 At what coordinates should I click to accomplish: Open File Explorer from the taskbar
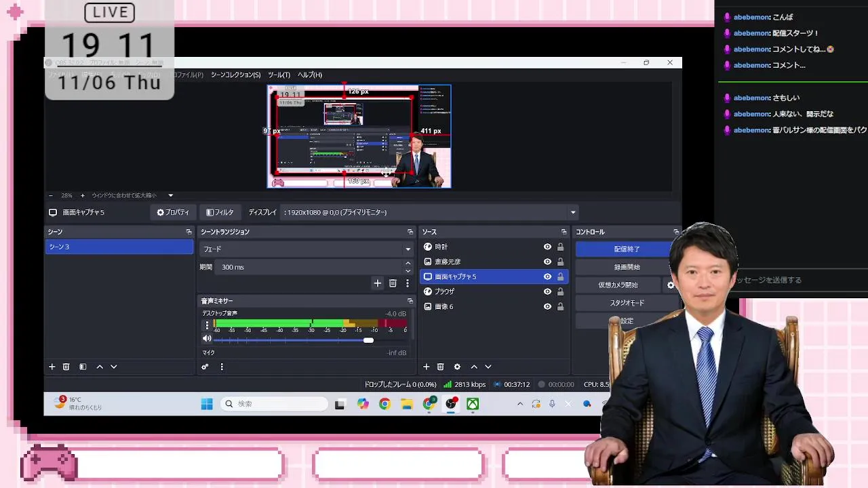(407, 404)
